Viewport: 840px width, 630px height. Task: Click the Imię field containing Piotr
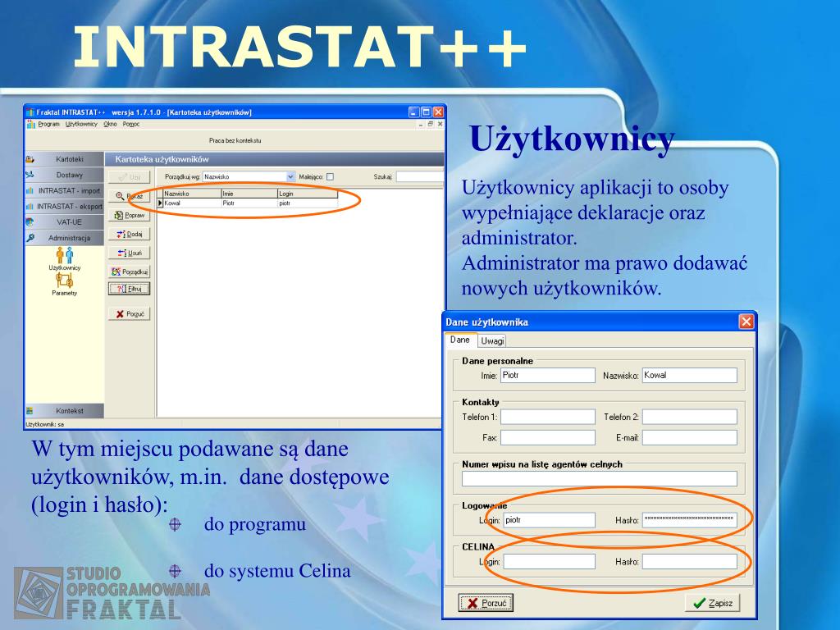(547, 375)
